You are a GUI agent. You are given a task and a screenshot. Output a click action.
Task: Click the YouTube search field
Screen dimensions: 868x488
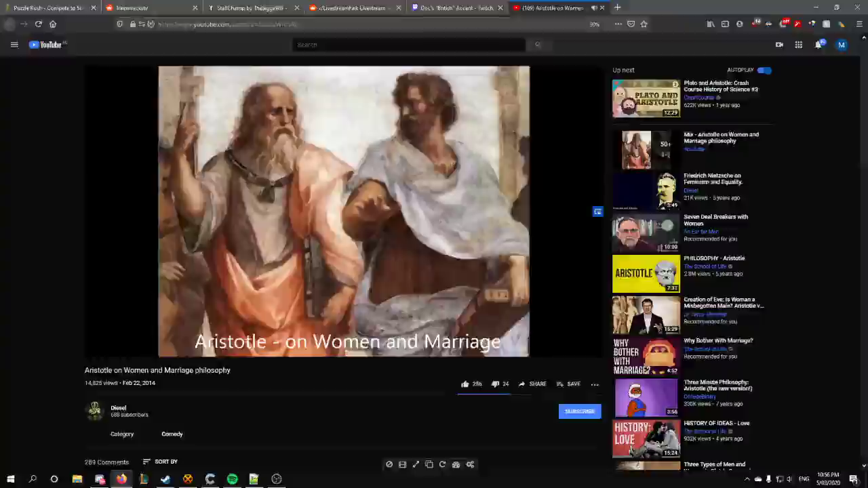click(409, 45)
